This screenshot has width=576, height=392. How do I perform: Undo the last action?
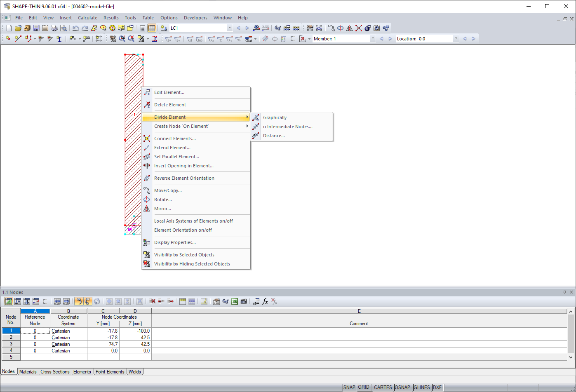[75, 28]
